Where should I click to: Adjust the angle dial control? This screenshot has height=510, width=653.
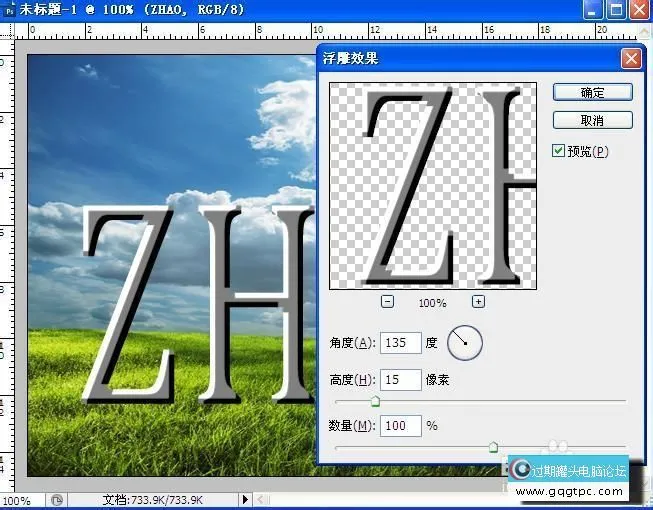tap(465, 343)
